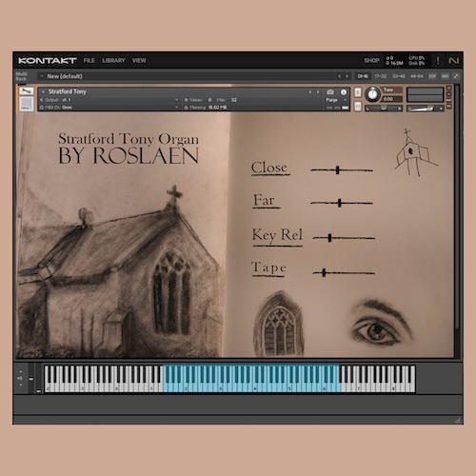Select next instrument preset arrow
The image size is (476, 476).
point(318,92)
